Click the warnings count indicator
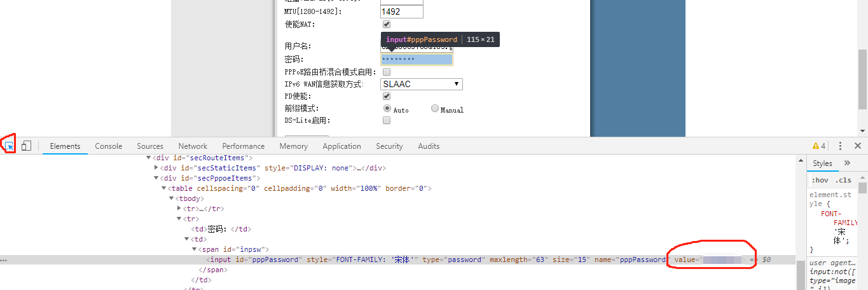This screenshot has width=868, height=290. [x=819, y=146]
